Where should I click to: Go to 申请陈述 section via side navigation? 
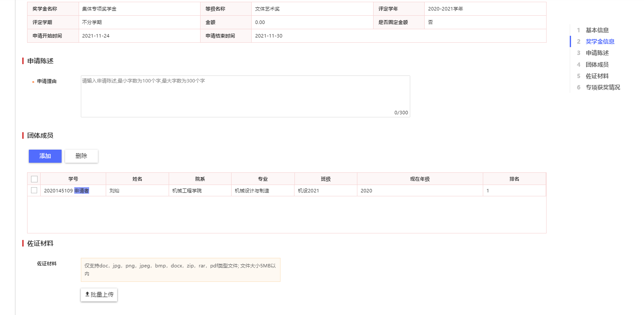(x=597, y=53)
